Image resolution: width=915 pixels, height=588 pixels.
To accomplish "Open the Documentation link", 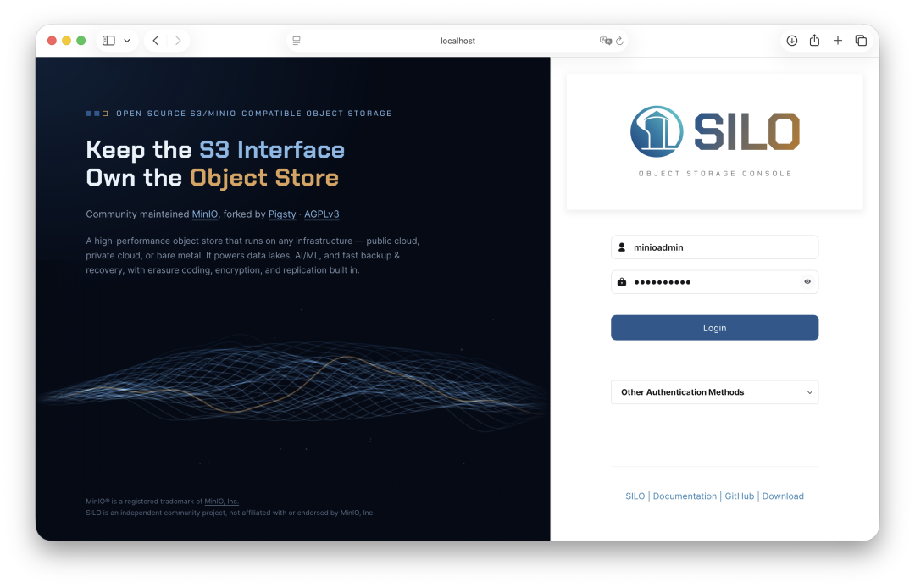I will [x=685, y=496].
